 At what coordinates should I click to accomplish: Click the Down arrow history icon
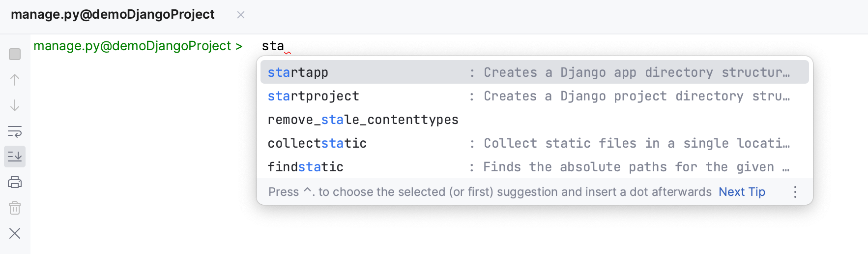tap(15, 105)
